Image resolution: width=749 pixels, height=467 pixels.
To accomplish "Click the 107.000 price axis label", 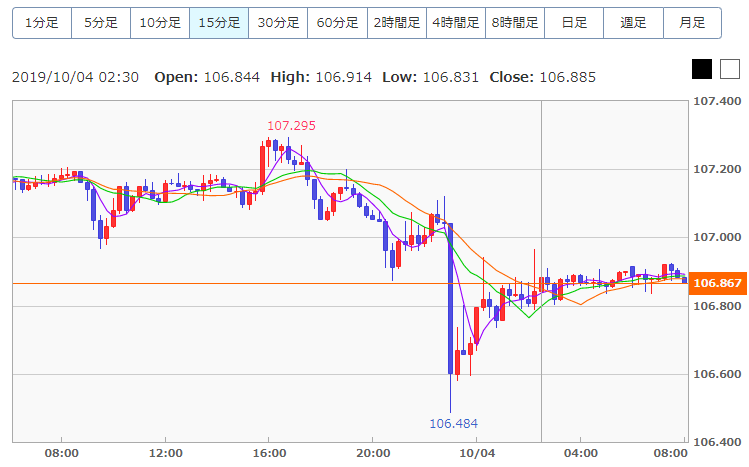I will point(717,237).
